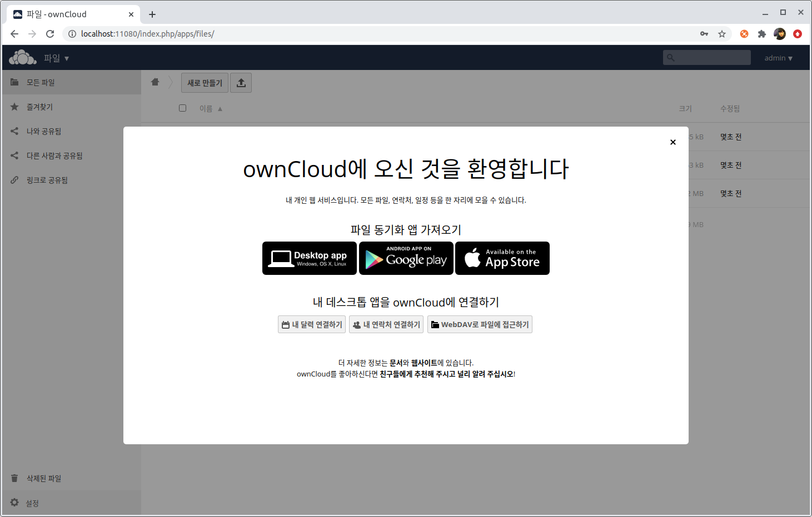Close the 파일 - ownCloud tab
Viewport: 812px width, 517px height.
[131, 14]
